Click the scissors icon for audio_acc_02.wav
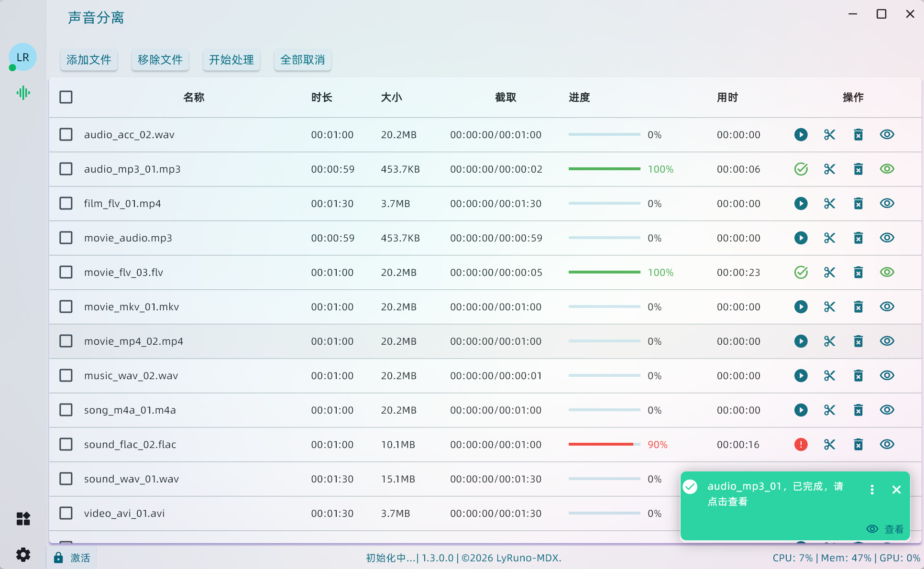The height and width of the screenshot is (569, 924). pyautogui.click(x=829, y=134)
